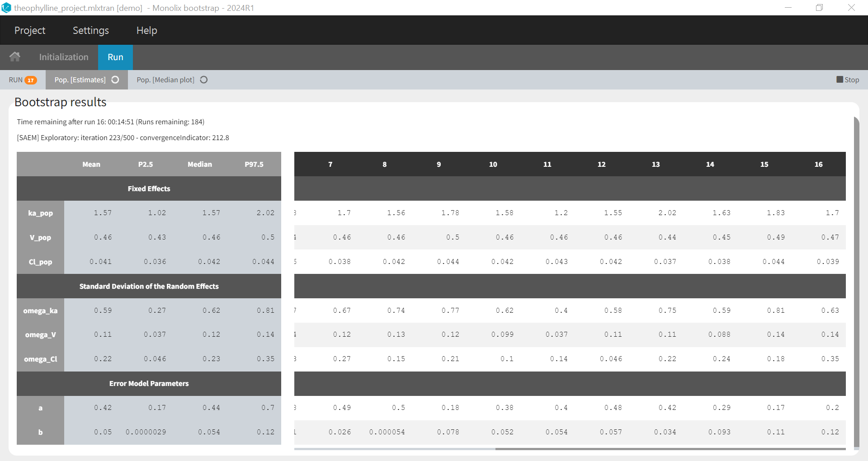
Task: Click horizontal scrollbar under runs table
Action: (670, 449)
